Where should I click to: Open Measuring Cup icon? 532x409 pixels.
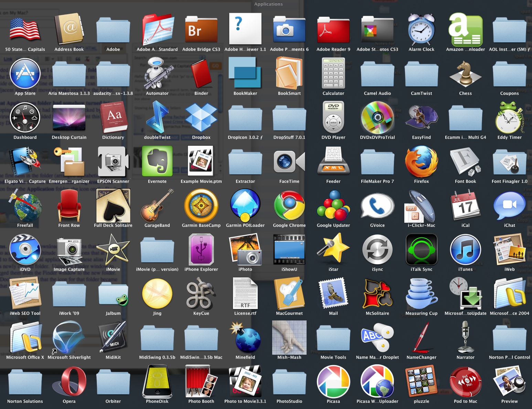(422, 293)
